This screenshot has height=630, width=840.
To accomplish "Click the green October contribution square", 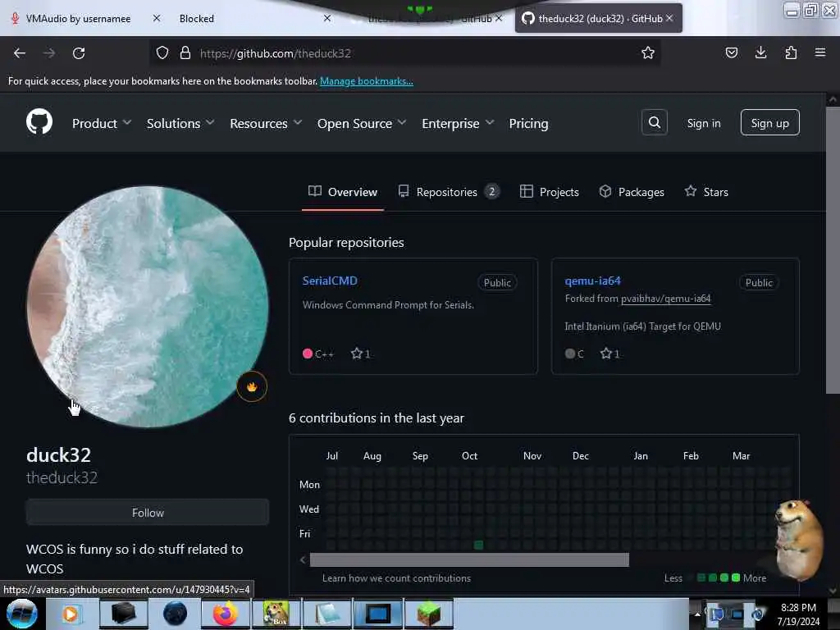I will (478, 545).
